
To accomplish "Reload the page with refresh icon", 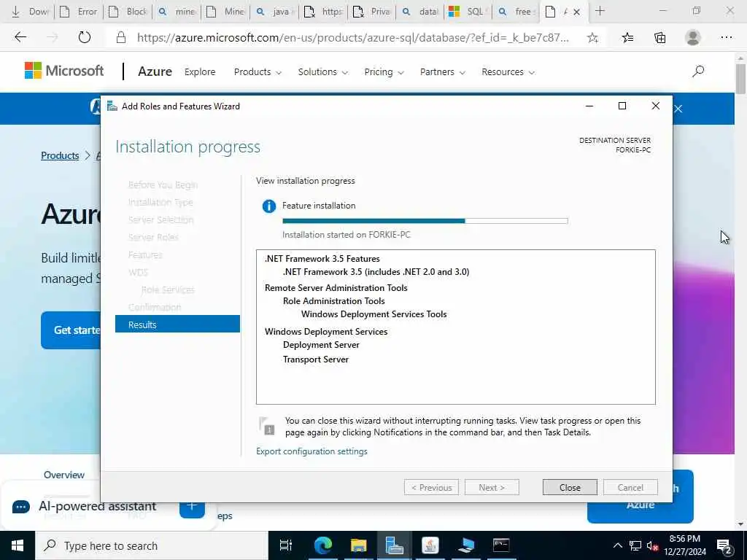I will click(x=85, y=37).
